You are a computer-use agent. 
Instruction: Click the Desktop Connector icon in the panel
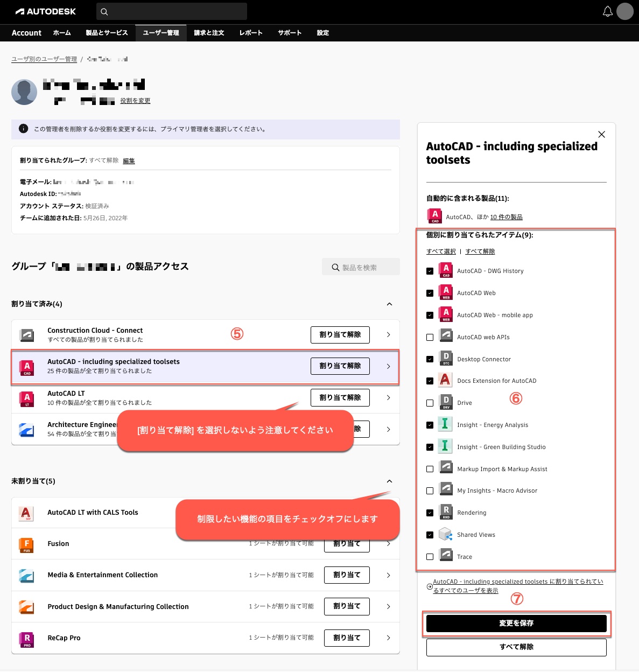(x=446, y=358)
